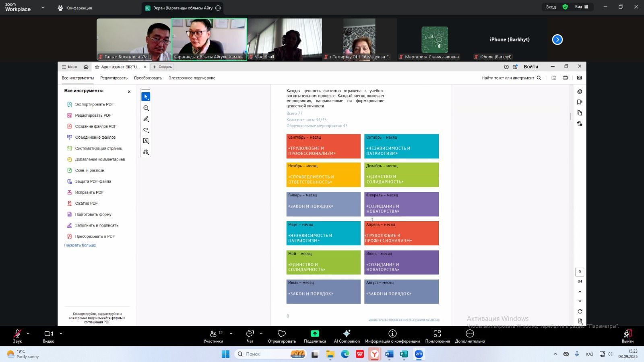Screen dimensions: 644x362
Task: Click Экспортировать PDF in tools list
Action: [x=94, y=105]
